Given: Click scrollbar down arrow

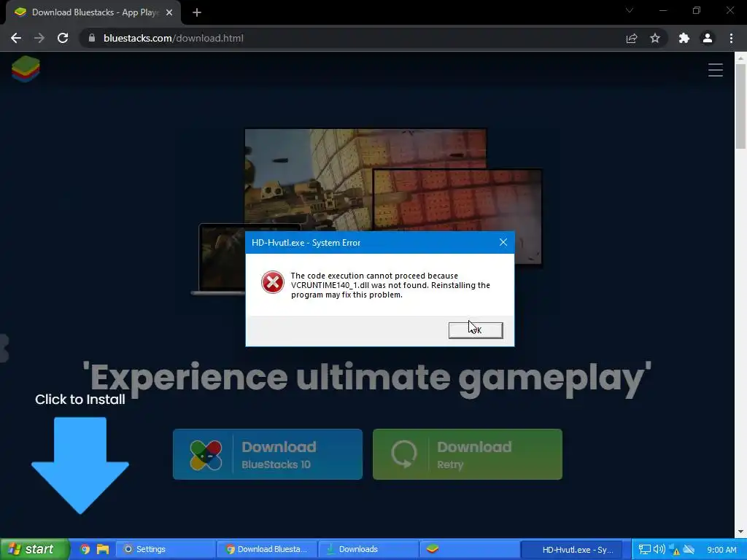Looking at the screenshot, I should 741,532.
